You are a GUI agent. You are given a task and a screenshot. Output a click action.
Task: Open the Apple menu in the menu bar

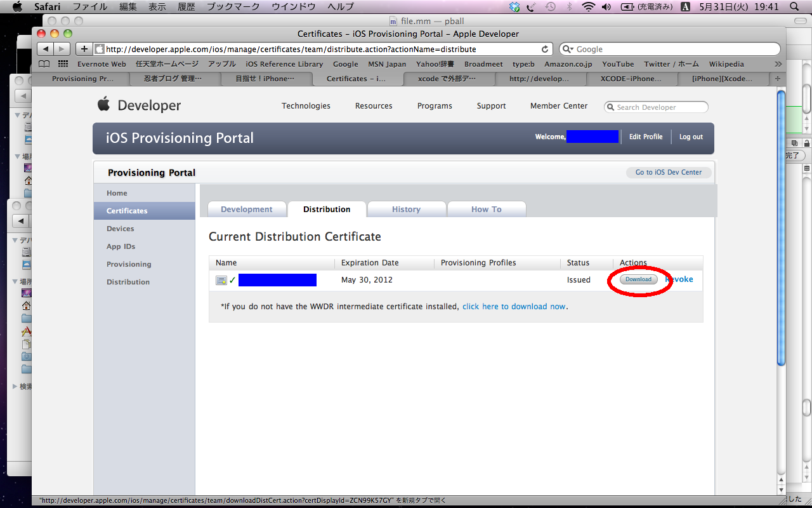(x=17, y=6)
